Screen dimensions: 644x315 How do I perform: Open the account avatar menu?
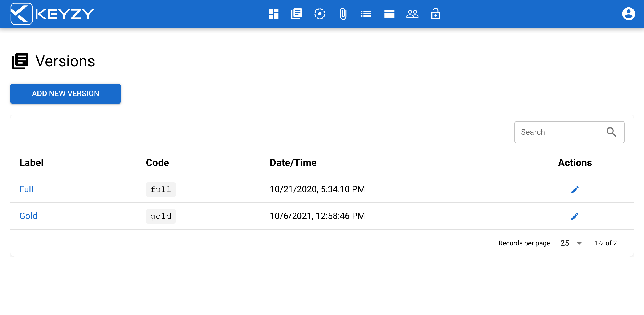click(x=629, y=13)
